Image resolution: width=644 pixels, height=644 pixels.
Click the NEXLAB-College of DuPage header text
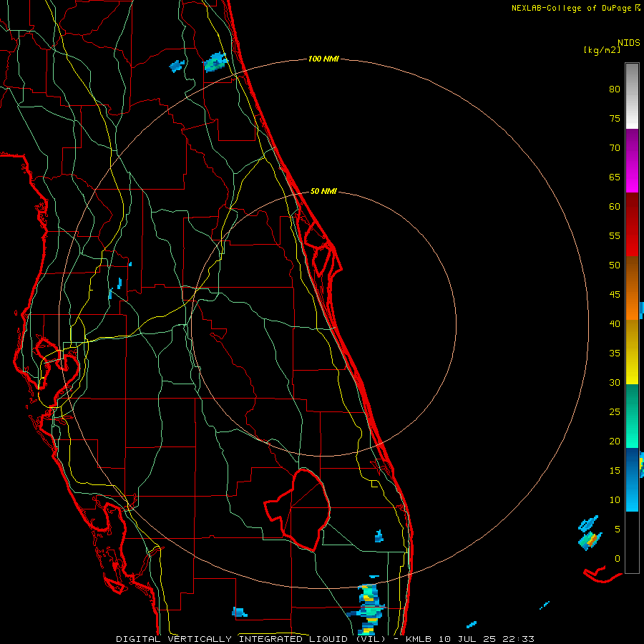pyautogui.click(x=572, y=8)
